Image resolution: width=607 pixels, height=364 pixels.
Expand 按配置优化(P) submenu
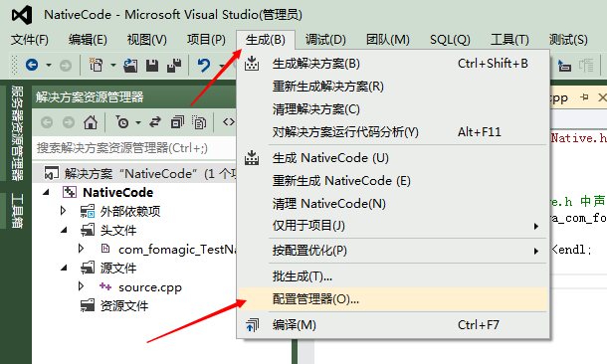click(392, 251)
